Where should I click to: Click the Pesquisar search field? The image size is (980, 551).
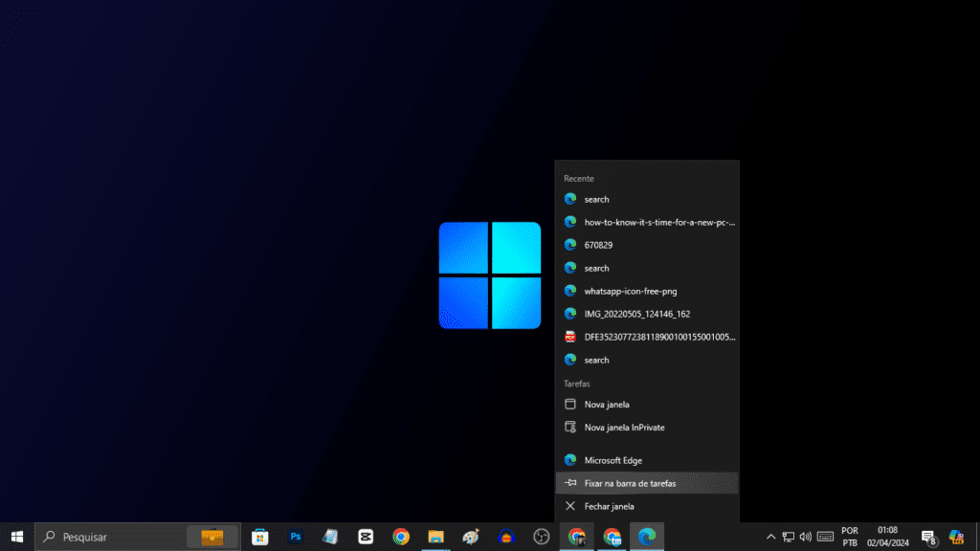(105, 537)
